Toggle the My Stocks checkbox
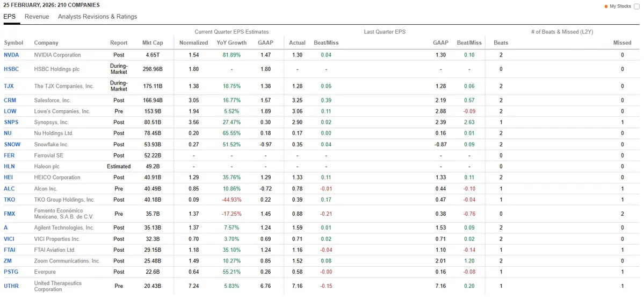This screenshot has height=298, width=644. pyautogui.click(x=636, y=6)
